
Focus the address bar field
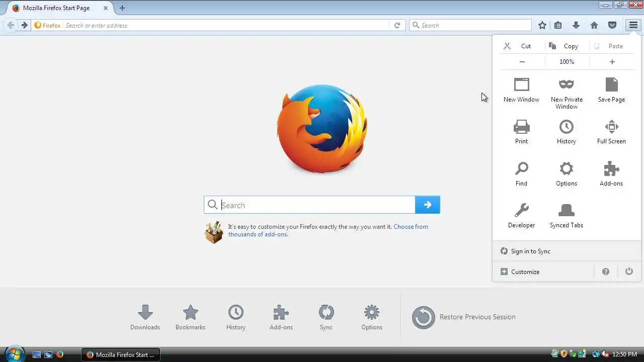(x=226, y=25)
